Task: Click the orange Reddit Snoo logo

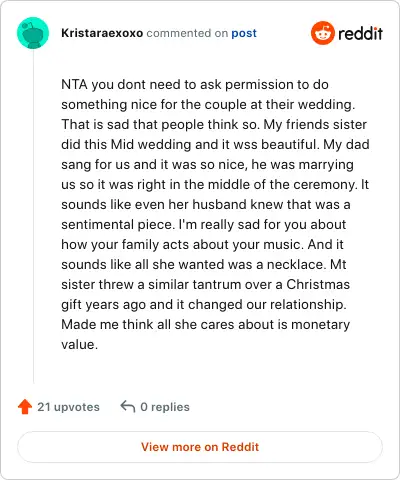Action: click(322, 33)
